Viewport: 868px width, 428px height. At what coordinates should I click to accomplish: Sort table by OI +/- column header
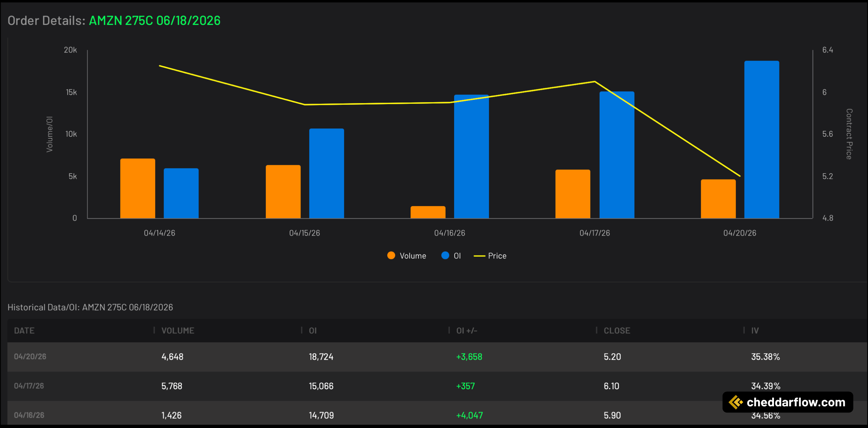click(x=467, y=330)
